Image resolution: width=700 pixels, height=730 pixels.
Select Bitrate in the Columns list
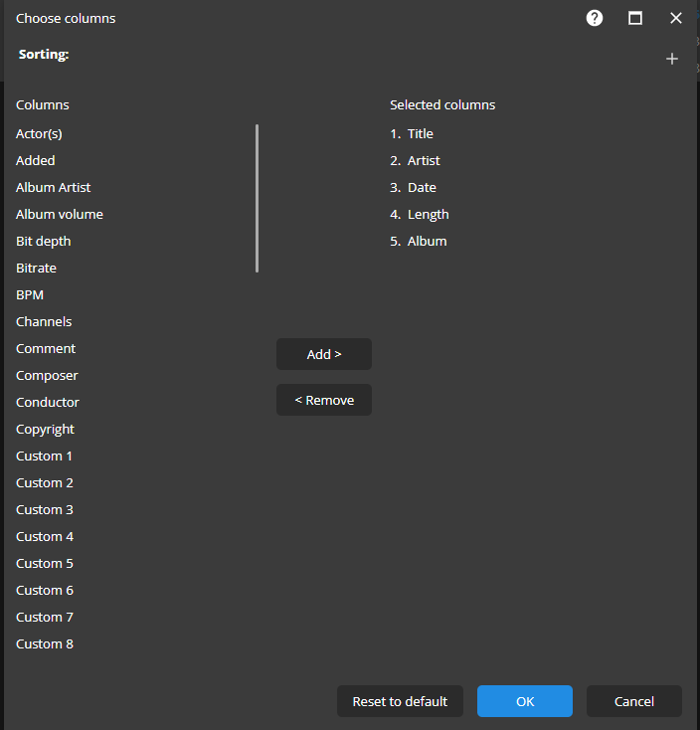click(37, 268)
